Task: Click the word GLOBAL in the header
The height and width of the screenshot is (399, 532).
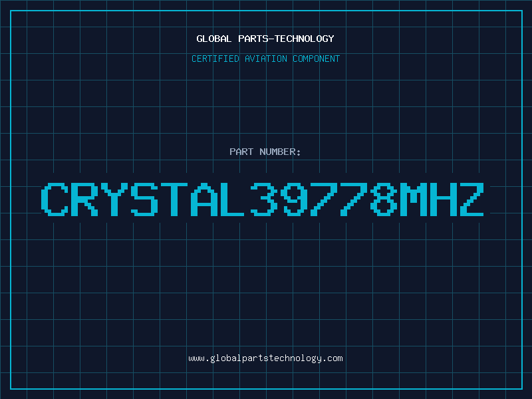Action: click(213, 39)
